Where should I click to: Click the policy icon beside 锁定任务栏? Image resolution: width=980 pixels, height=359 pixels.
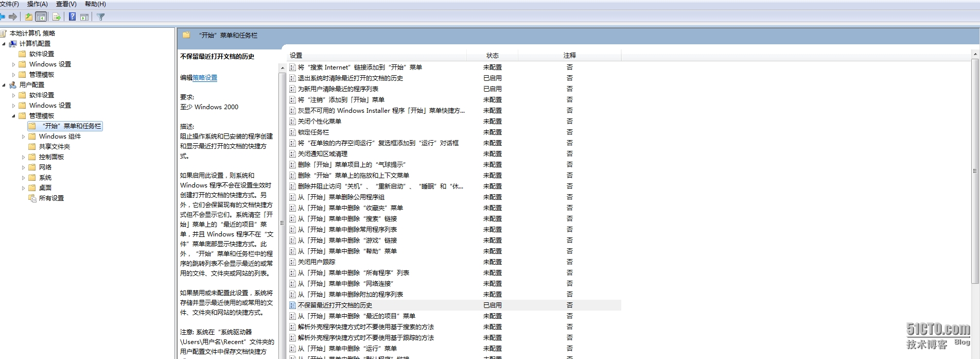[x=292, y=132]
